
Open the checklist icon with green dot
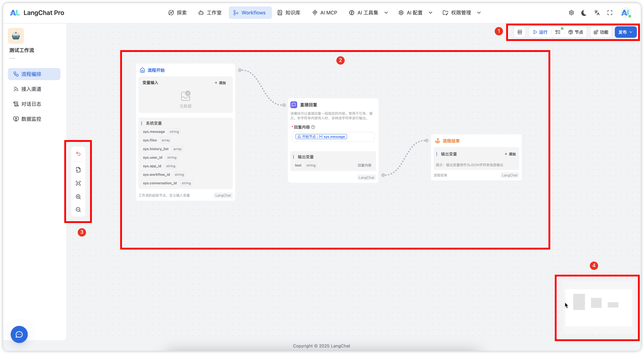tap(558, 32)
